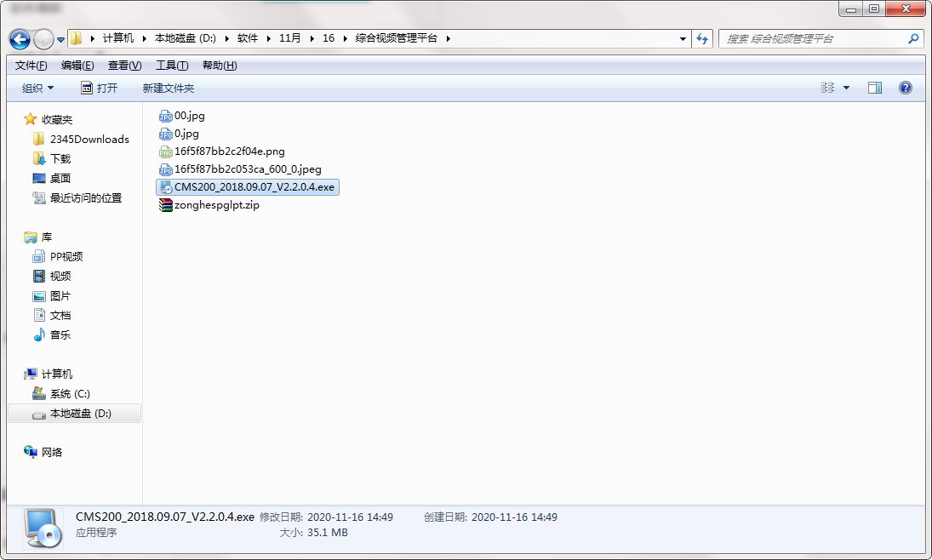Open the address bar history dropdown
The height and width of the screenshot is (560, 932).
click(683, 38)
